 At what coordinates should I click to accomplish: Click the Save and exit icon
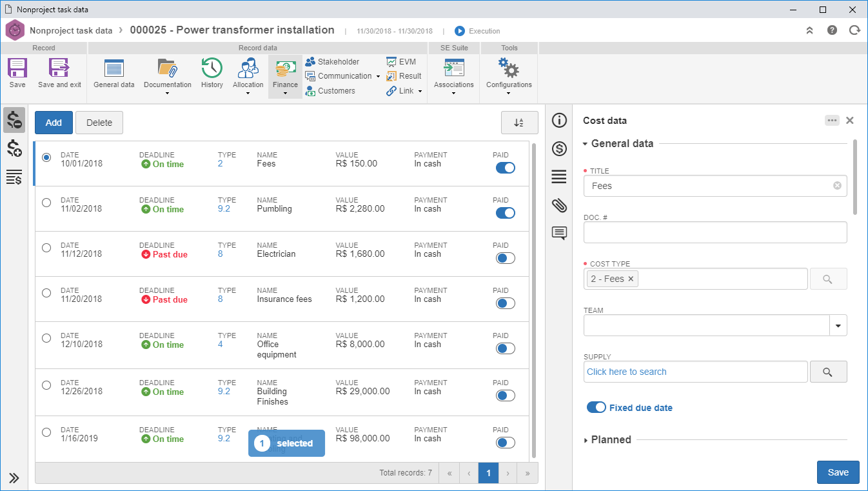pyautogui.click(x=59, y=68)
